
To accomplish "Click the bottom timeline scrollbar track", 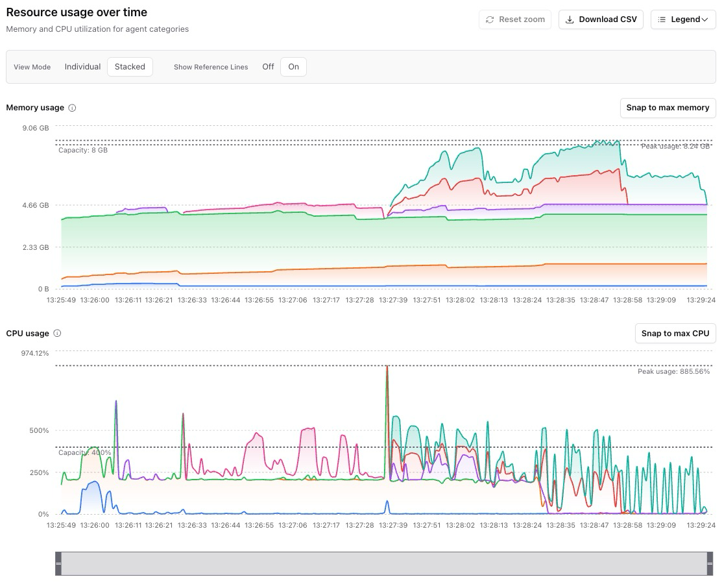I will 383,563.
